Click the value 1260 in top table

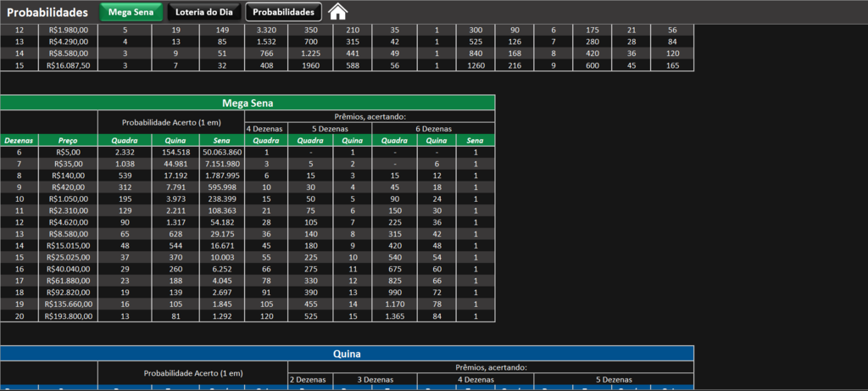(476, 64)
